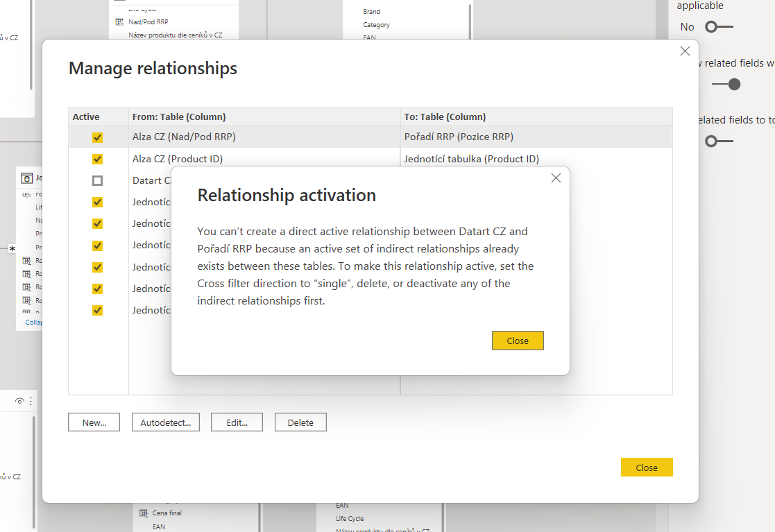This screenshot has width=775, height=532.
Task: Click the Collapse link on Jednotící table card
Action: pos(33,322)
